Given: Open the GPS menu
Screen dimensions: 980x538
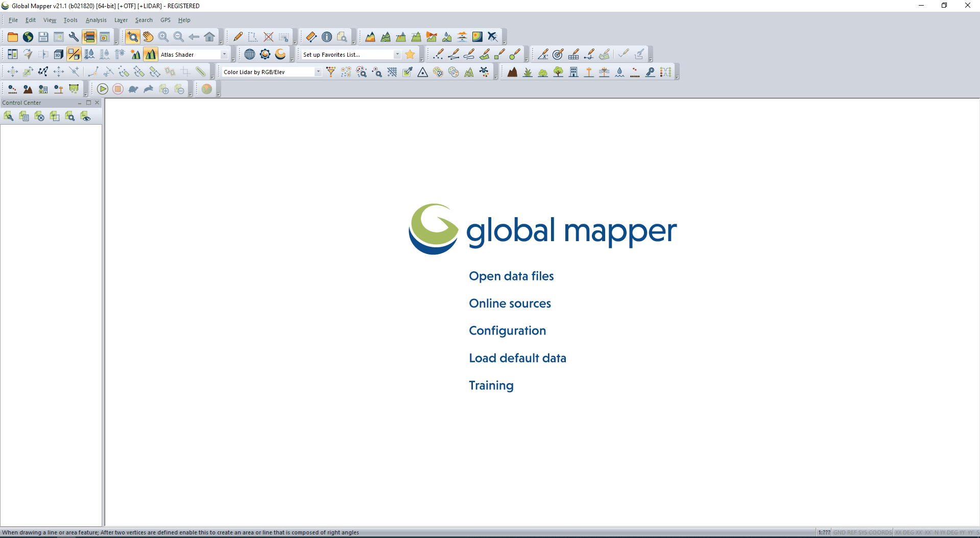Looking at the screenshot, I should click(165, 20).
